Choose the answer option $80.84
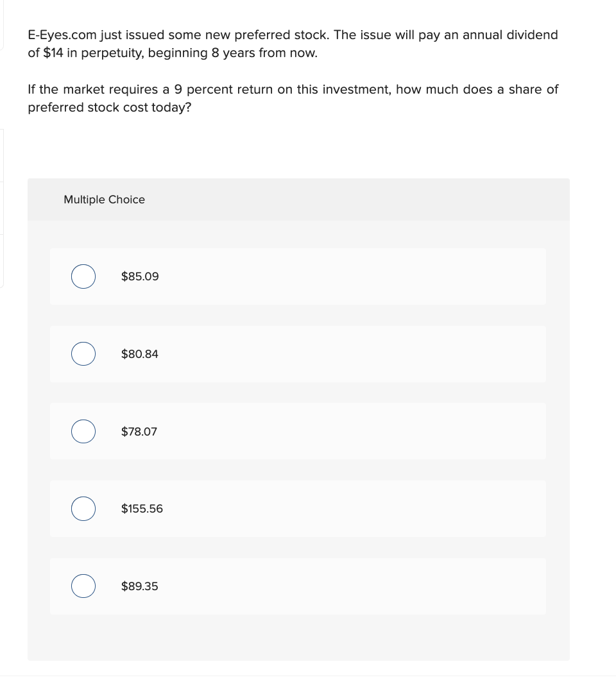The width and height of the screenshot is (616, 680). [x=139, y=353]
